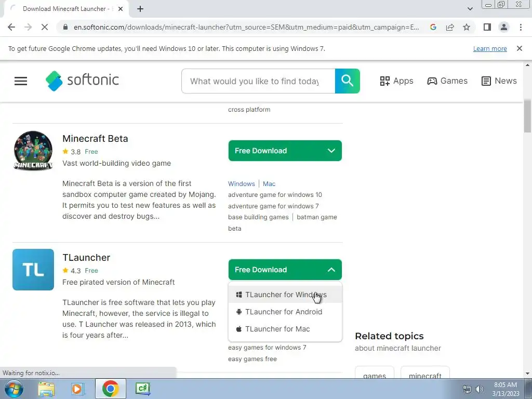
Task: Open the Chrome profile menu
Action: (504, 27)
